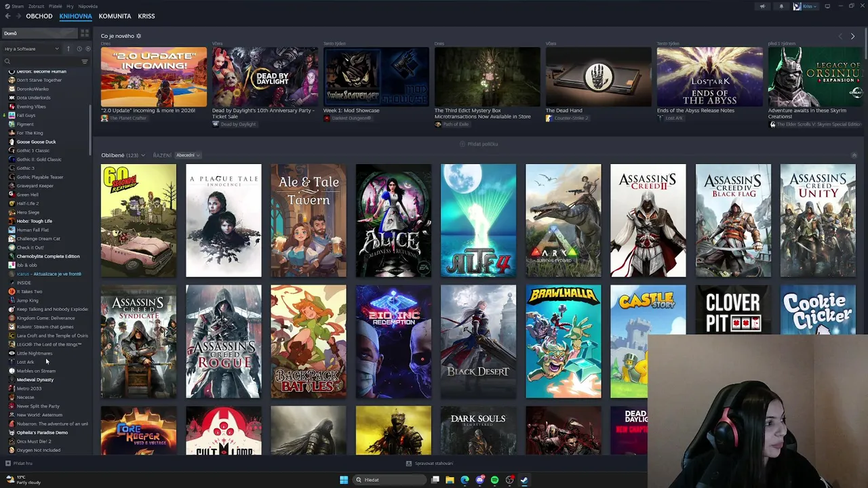868x488 pixels.
Task: Switch to the OBCHOD tab
Action: (x=39, y=16)
